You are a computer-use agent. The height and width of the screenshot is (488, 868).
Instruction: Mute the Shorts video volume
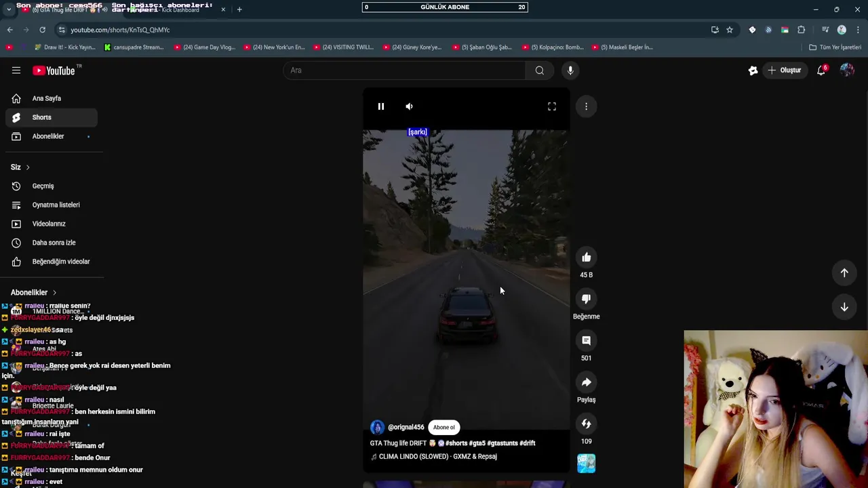click(409, 106)
